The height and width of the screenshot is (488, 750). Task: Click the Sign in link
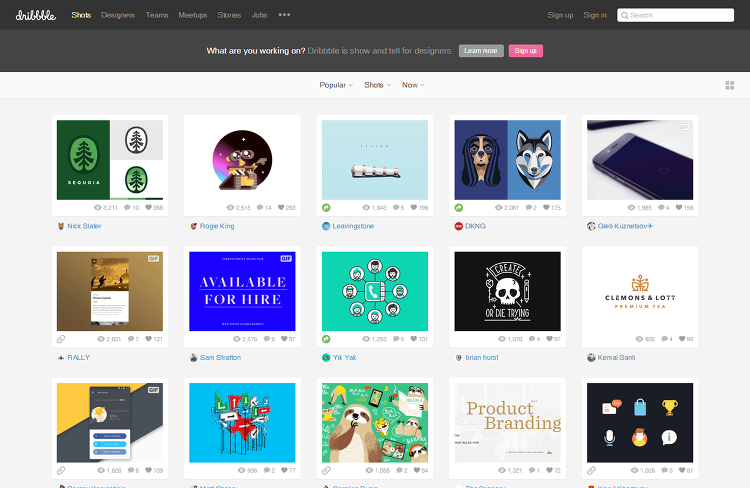(595, 15)
